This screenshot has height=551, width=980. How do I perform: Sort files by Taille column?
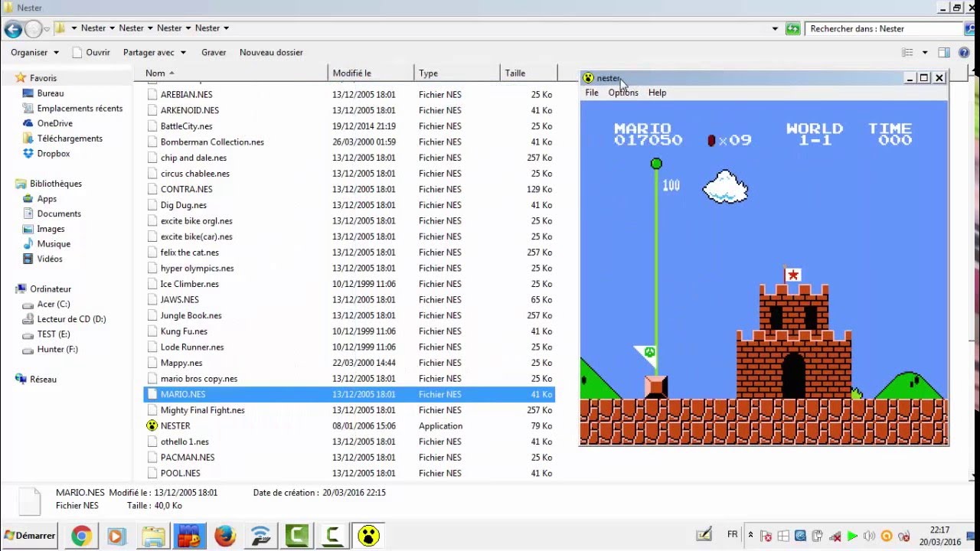528,73
